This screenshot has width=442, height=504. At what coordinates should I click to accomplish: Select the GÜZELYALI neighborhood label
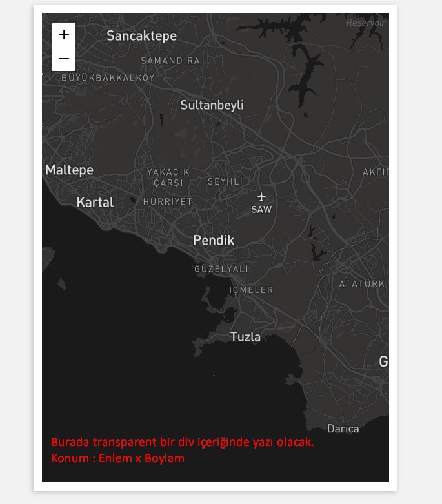221,268
